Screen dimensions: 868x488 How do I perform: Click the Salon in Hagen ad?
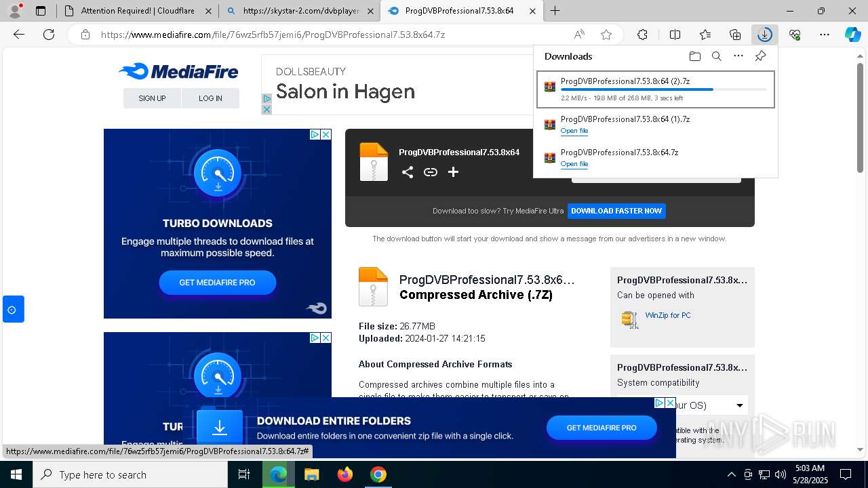coord(345,91)
